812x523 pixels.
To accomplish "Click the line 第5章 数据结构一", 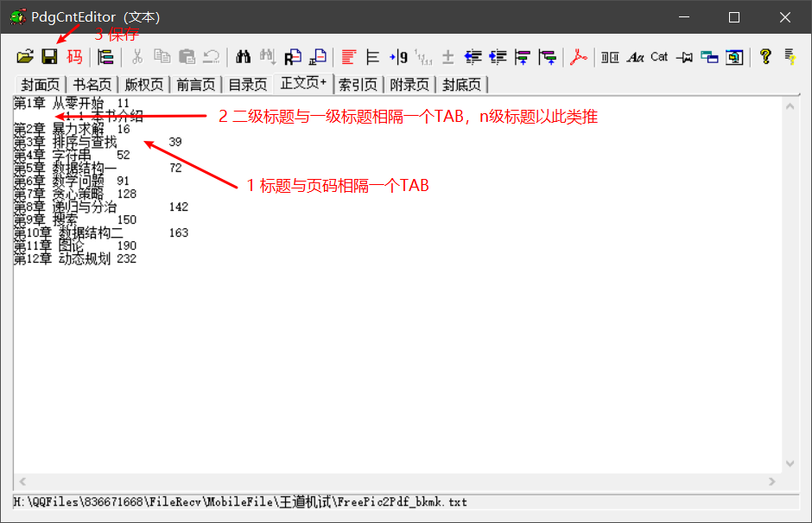I will point(98,168).
